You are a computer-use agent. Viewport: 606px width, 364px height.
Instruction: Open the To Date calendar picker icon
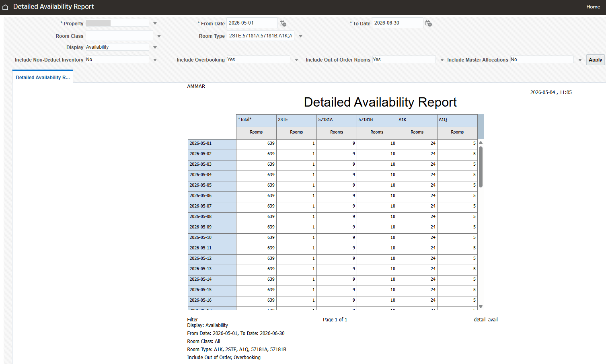[429, 23]
